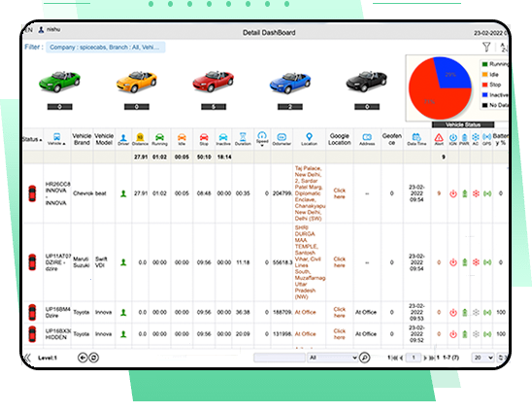Sort by the Status column header
Viewport: 532px width, 413px height.
pos(32,139)
